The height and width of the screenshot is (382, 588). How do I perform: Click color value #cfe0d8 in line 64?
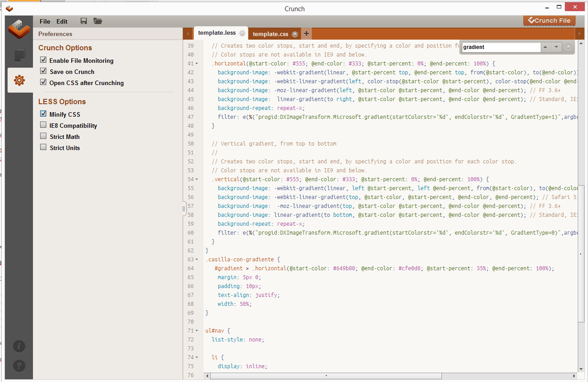409,268
